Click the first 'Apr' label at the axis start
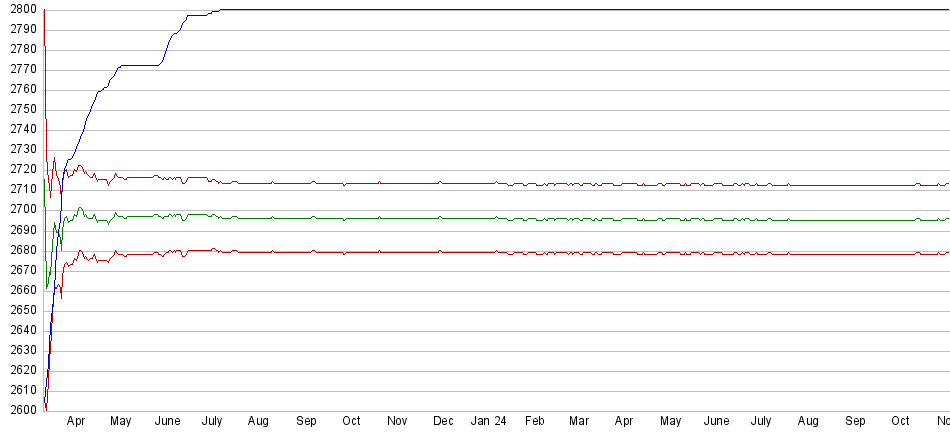 click(x=75, y=422)
